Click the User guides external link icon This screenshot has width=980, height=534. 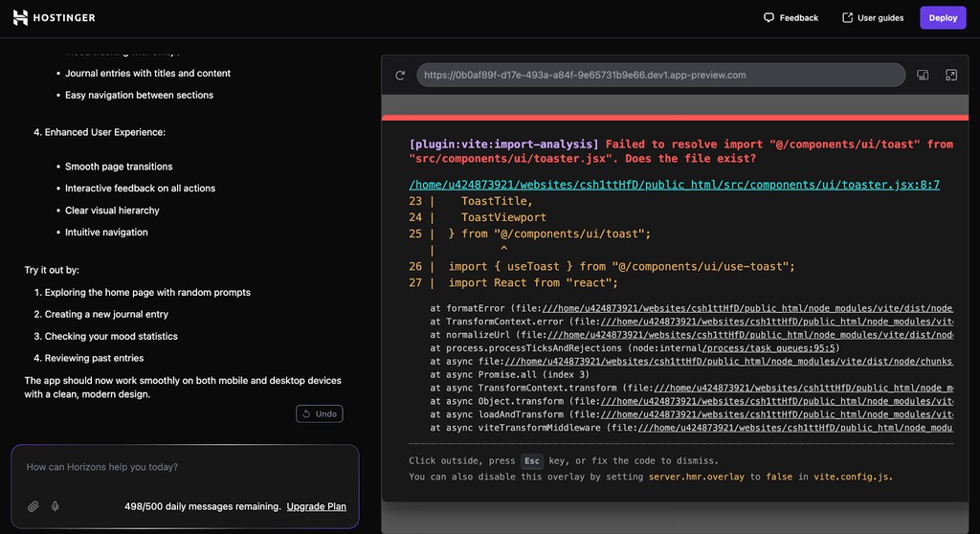[x=848, y=17]
